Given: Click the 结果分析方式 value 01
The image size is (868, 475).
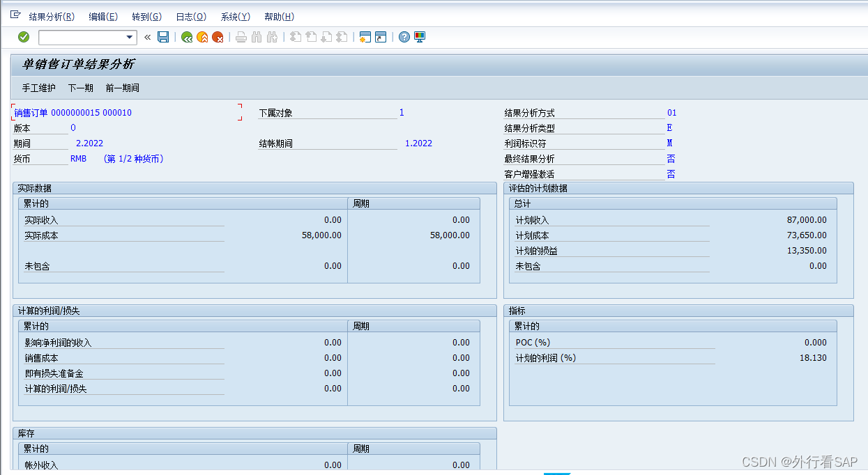Looking at the screenshot, I should click(671, 113).
